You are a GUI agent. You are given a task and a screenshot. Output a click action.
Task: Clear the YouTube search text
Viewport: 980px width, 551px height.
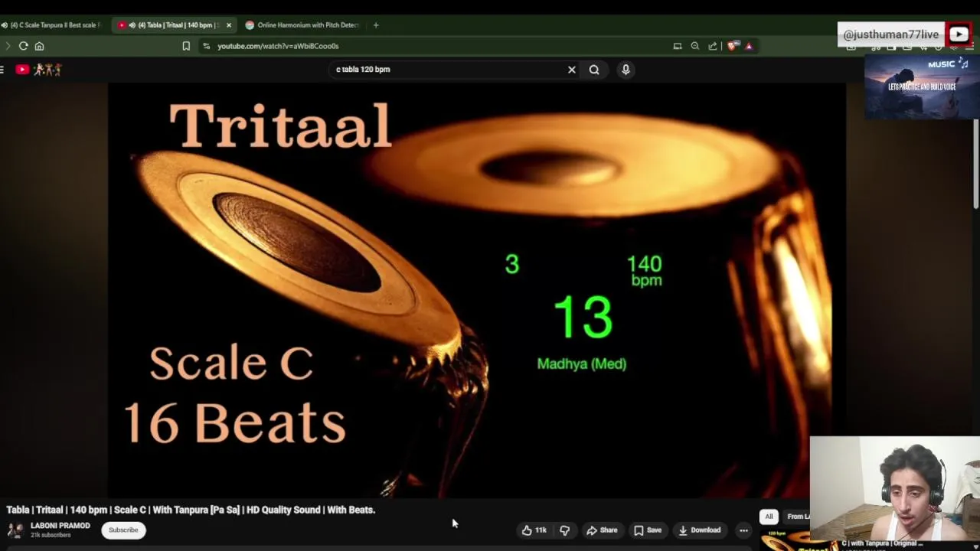572,70
